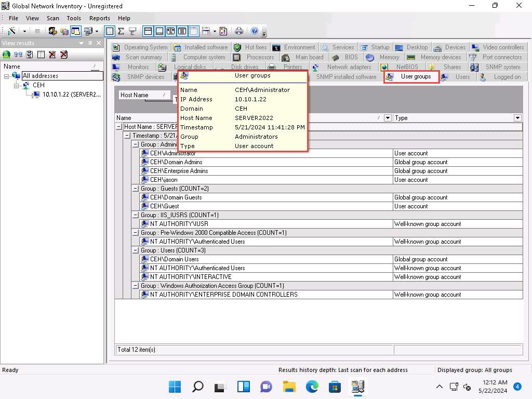Screen dimensions: 532x399
Task: Pin the View results panel
Action: pos(90,43)
